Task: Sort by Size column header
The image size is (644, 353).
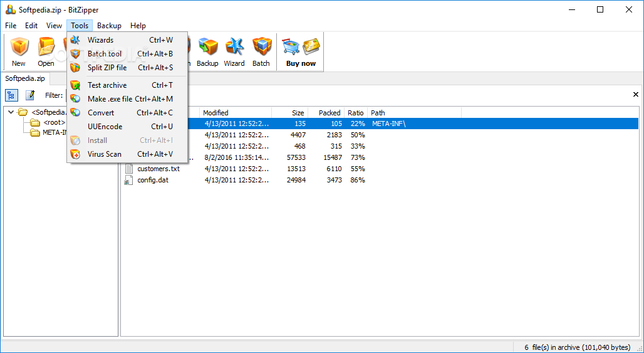Action: pos(289,113)
